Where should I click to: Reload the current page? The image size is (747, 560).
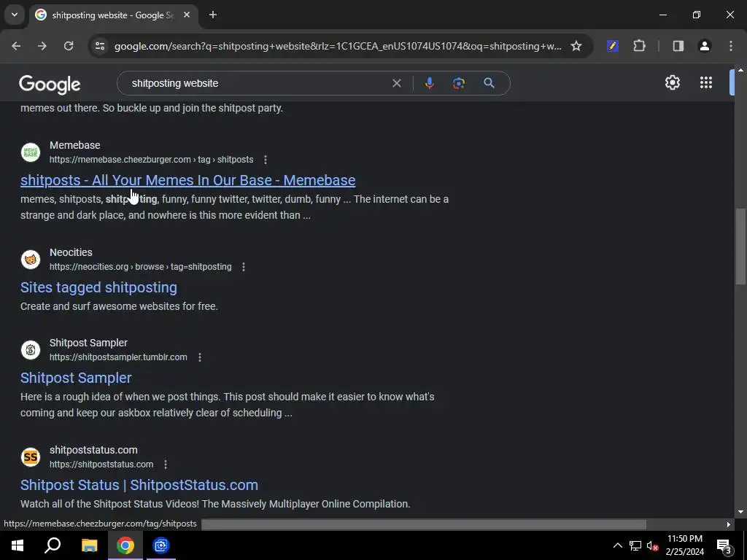pos(69,46)
